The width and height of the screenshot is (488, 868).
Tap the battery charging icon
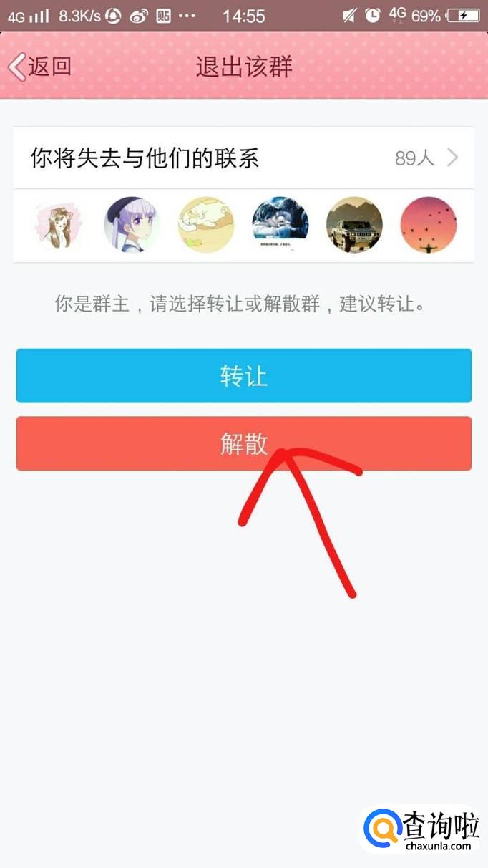click(x=462, y=16)
